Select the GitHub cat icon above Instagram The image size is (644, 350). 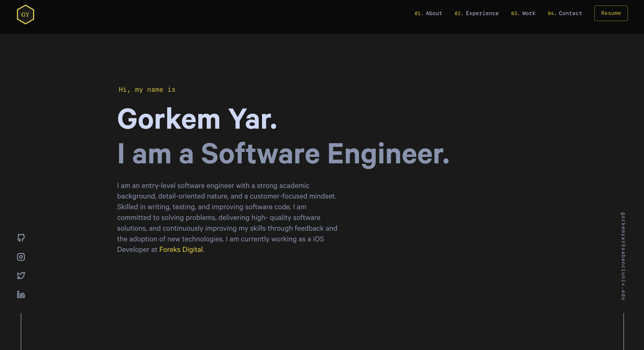pos(21,238)
